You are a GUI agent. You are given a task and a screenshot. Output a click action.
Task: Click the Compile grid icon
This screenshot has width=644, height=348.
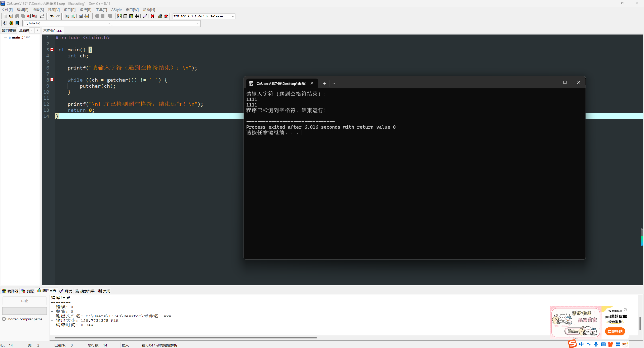[119, 16]
